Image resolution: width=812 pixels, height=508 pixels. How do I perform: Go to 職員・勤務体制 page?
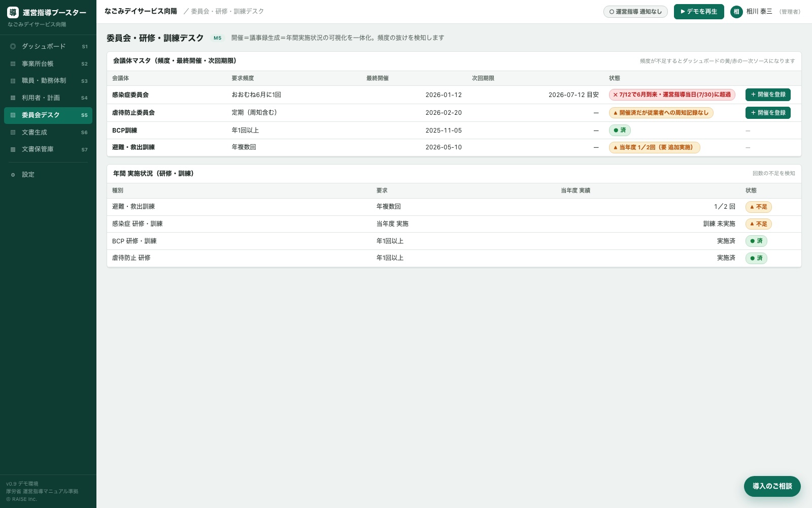coord(48,81)
